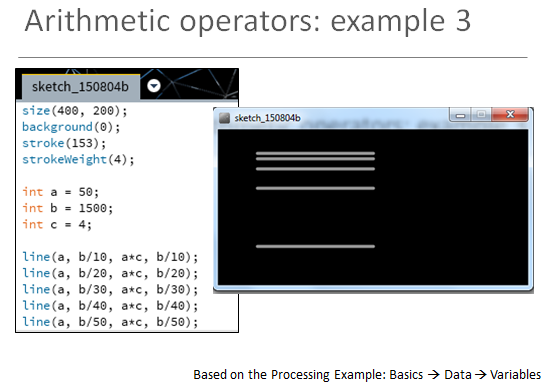The width and height of the screenshot is (548, 384).
Task: Click the int b = 1500 declaration
Action: (67, 208)
